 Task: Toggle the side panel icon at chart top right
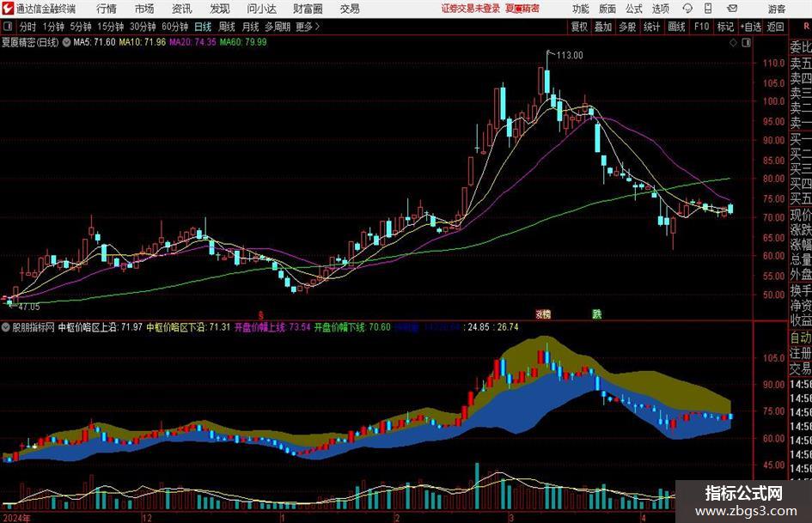pyautogui.click(x=746, y=43)
